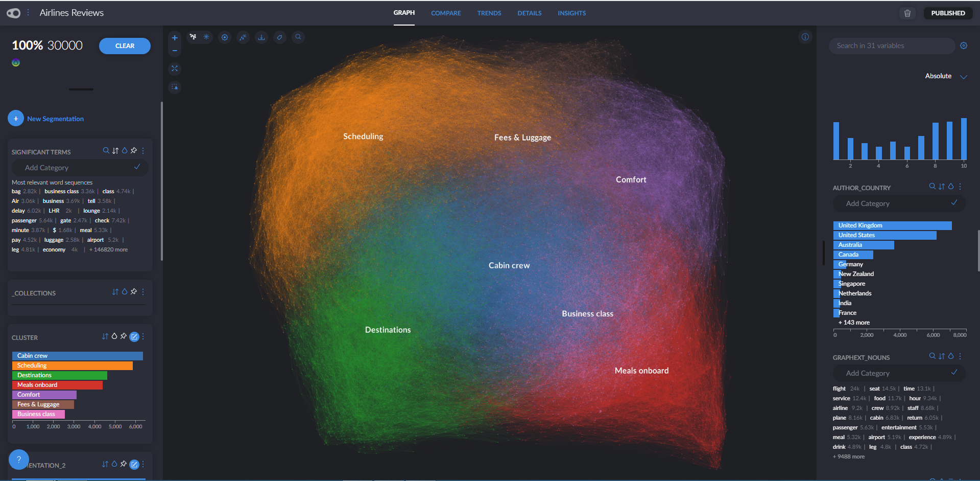
Task: Open Graphext_Nouns more options menu
Action: coord(960,356)
